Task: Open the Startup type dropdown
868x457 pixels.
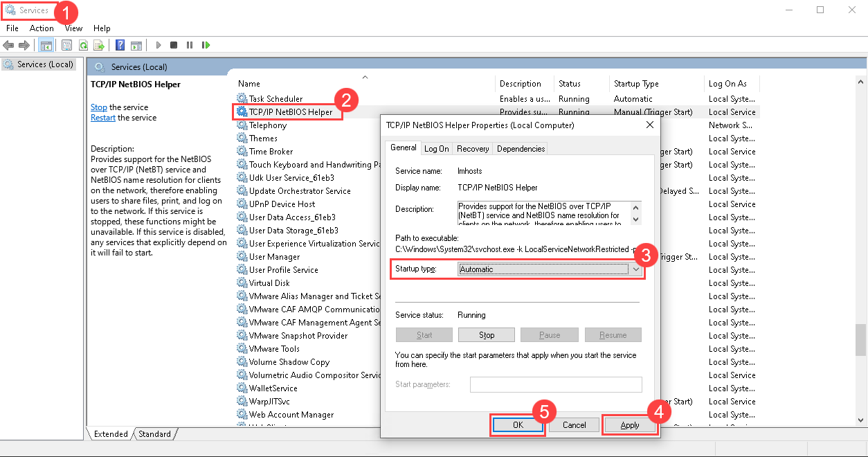Action: [x=635, y=269]
